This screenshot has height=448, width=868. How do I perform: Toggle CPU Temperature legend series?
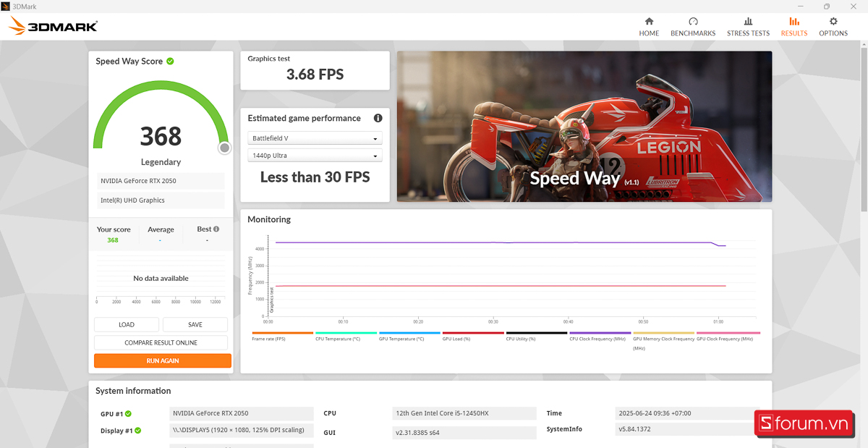(346, 337)
